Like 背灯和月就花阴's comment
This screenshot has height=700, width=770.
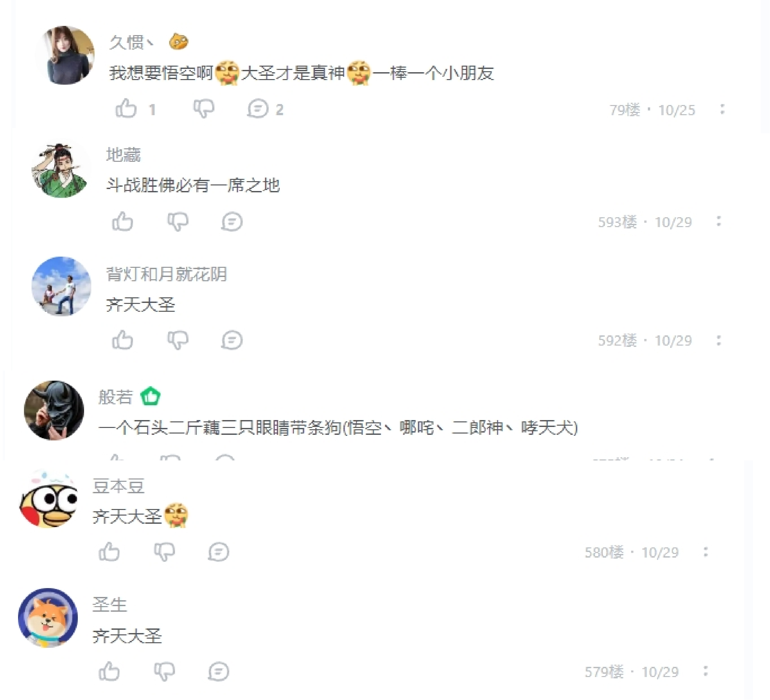coord(122,340)
